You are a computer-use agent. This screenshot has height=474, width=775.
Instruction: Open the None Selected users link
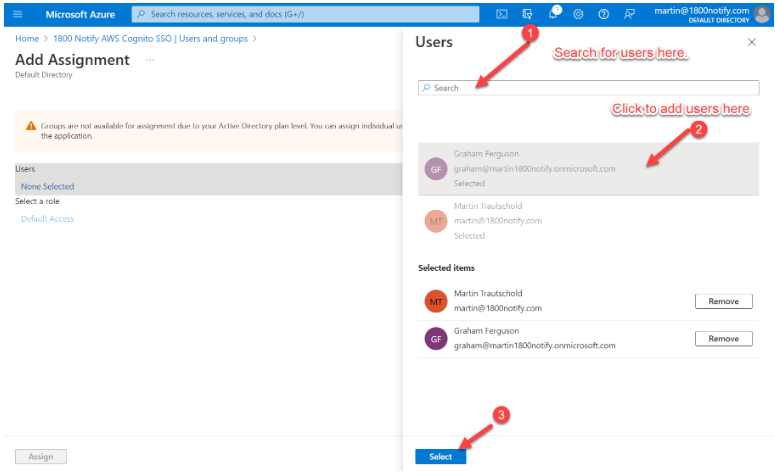coord(47,186)
